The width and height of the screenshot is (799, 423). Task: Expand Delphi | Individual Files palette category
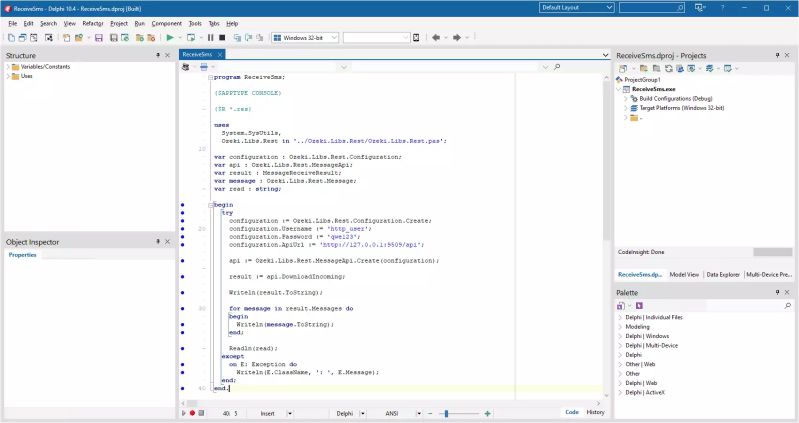(620, 318)
